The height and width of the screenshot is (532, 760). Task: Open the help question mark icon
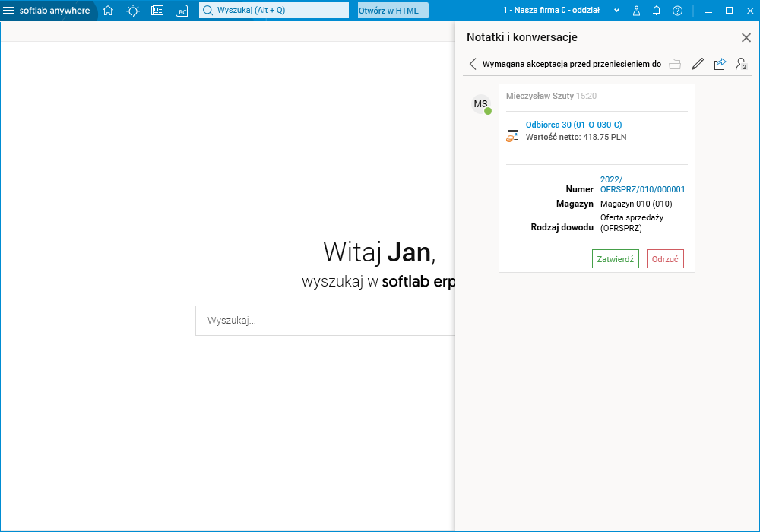click(678, 10)
